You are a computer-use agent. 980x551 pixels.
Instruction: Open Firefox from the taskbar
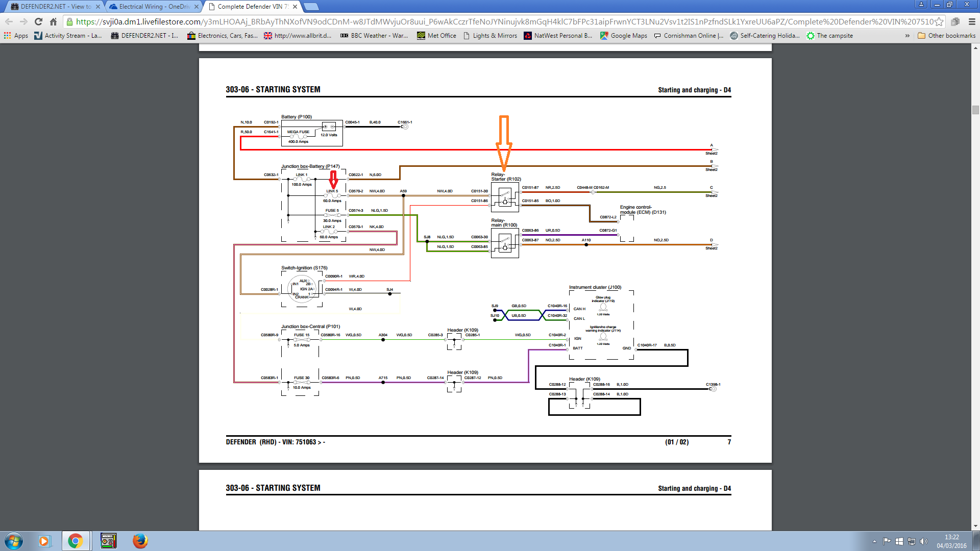tap(140, 541)
